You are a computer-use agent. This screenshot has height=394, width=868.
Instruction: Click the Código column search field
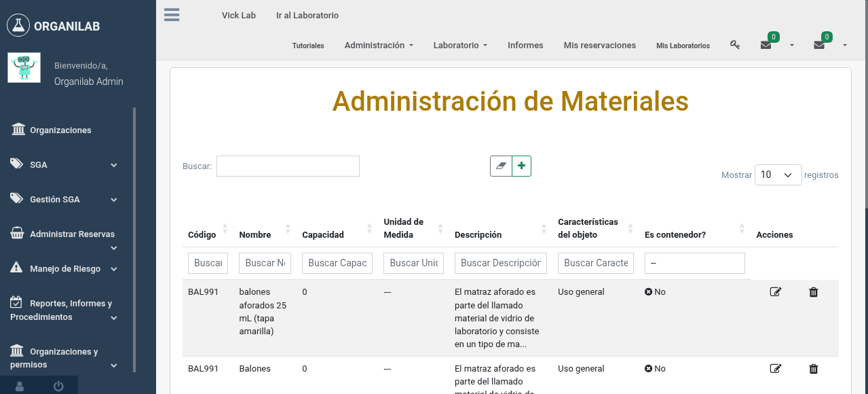[208, 263]
